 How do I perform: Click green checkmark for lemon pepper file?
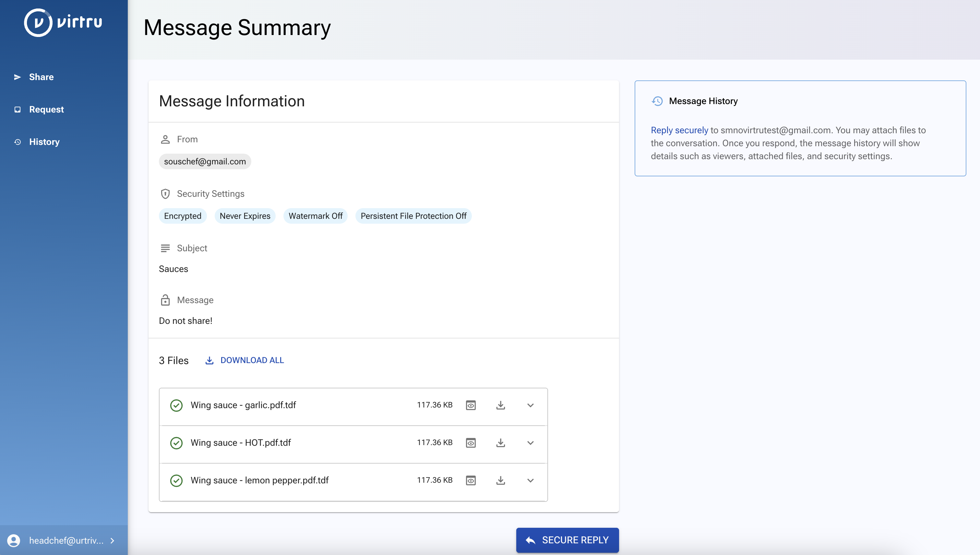[176, 481]
